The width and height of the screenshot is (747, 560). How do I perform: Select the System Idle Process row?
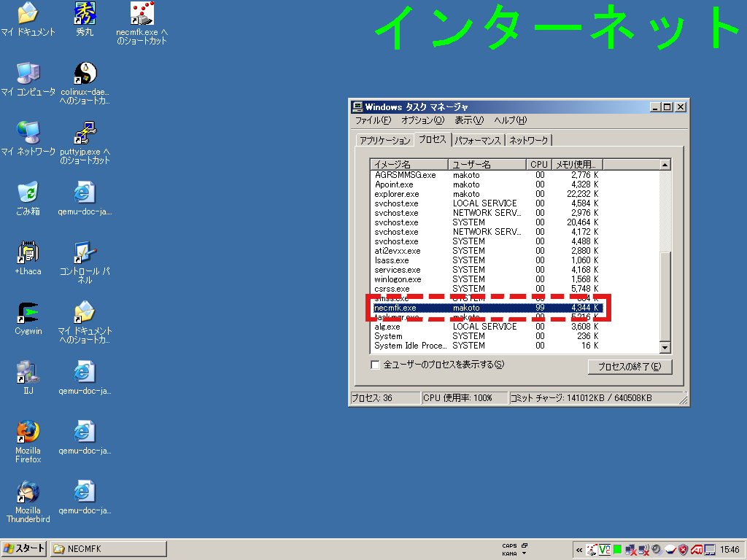pyautogui.click(x=486, y=346)
